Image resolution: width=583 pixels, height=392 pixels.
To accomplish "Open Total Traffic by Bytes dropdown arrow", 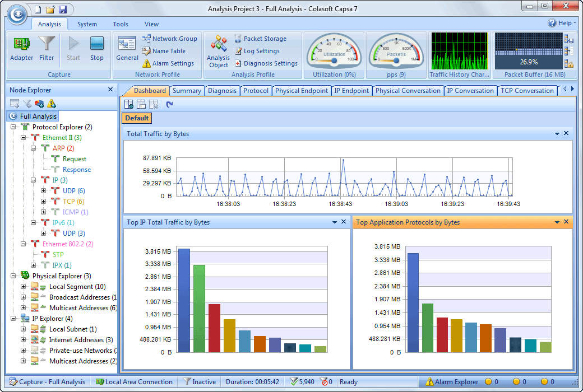I will (557, 133).
